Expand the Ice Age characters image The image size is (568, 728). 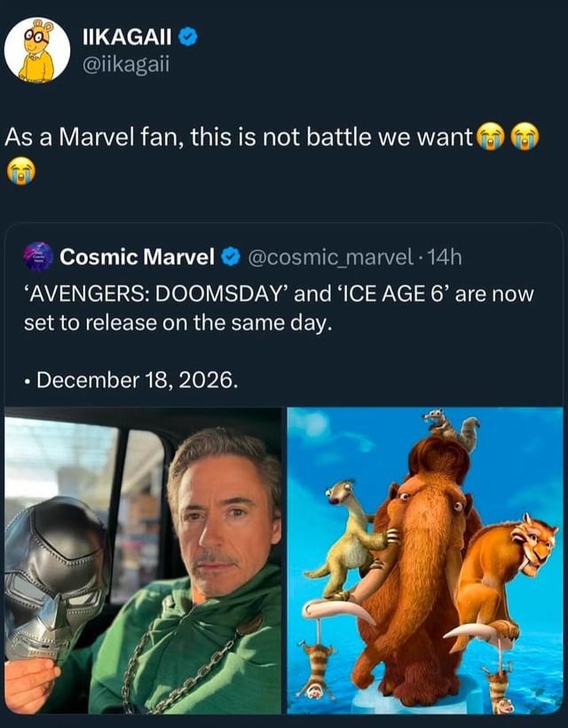point(424,561)
